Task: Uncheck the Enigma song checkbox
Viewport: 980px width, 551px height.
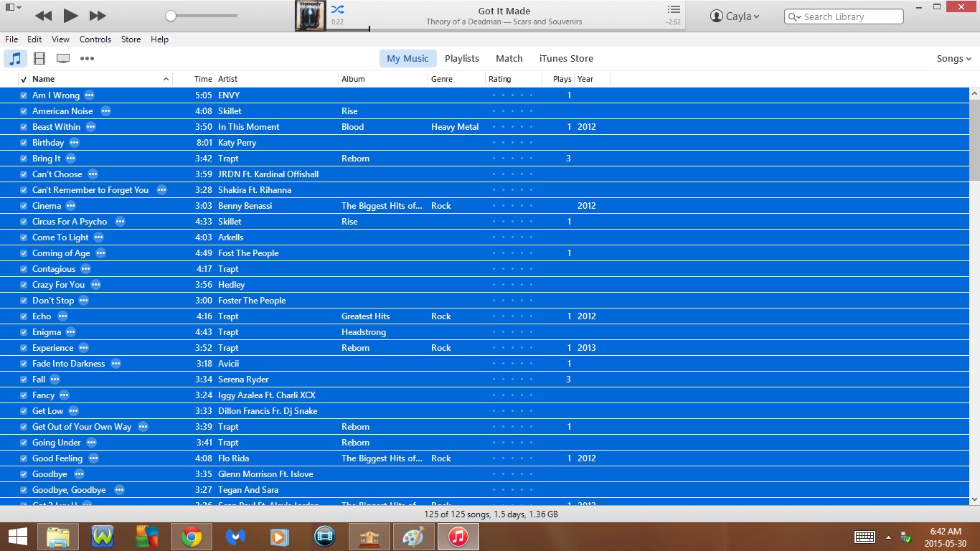Action: pos(24,332)
